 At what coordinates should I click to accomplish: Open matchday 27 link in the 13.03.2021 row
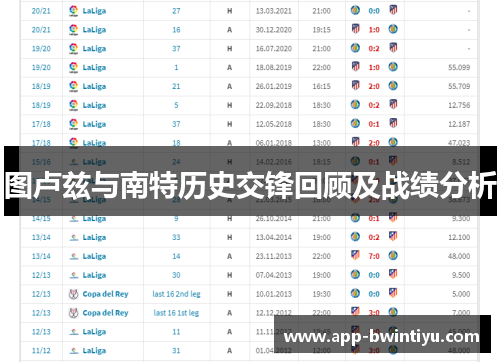click(x=176, y=11)
